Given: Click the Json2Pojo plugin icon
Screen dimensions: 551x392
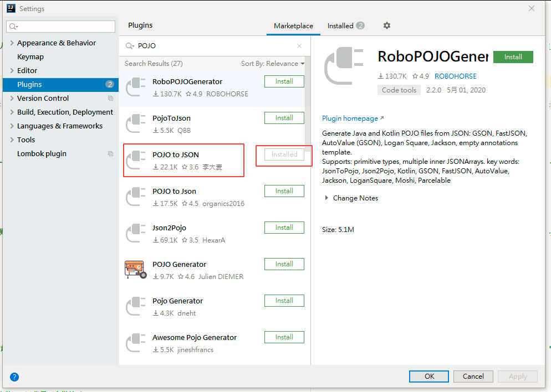Looking at the screenshot, I should click(136, 233).
